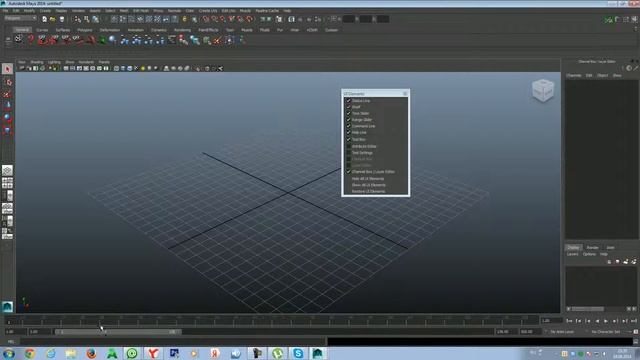Switch to the Render layer tab
Viewport: 640px width, 360px height.
coord(592,247)
